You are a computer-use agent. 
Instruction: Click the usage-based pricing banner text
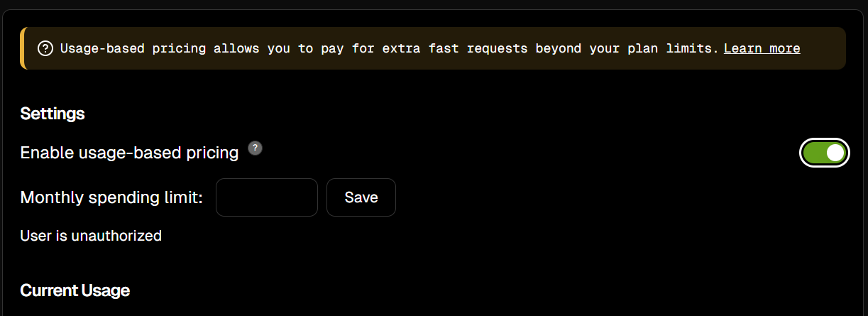pyautogui.click(x=390, y=48)
